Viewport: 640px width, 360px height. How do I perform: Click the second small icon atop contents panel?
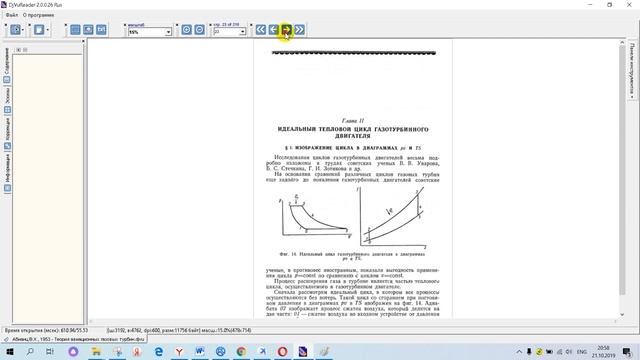pos(25,50)
